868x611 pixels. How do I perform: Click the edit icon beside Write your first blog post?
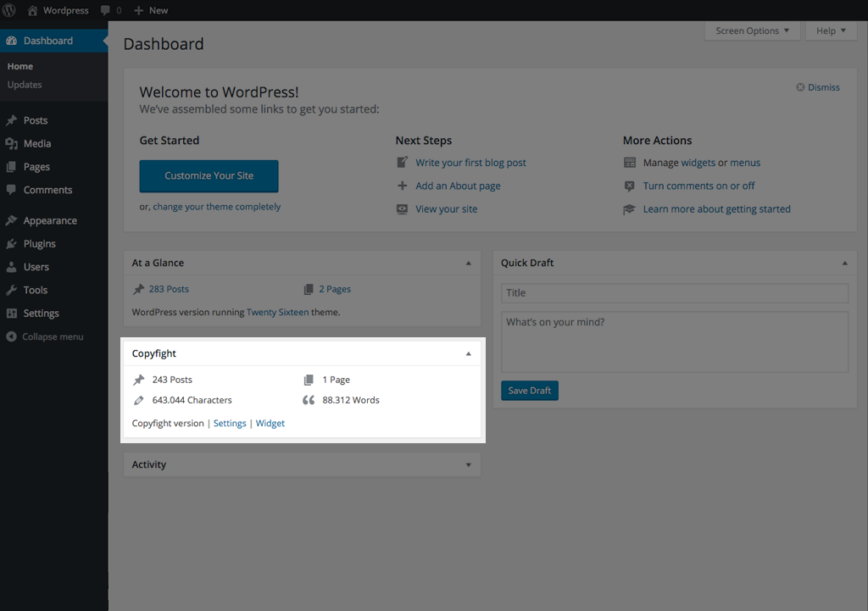pyautogui.click(x=403, y=162)
